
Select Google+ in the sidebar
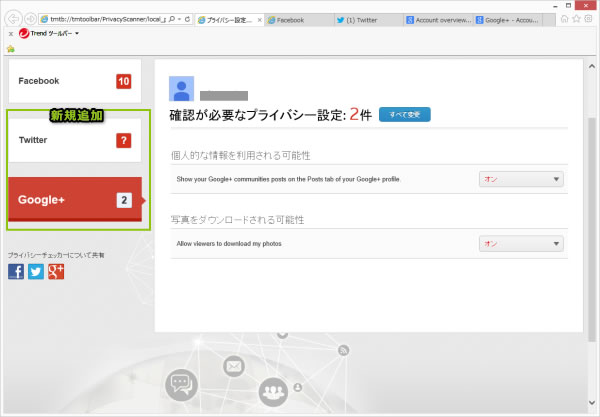point(75,199)
